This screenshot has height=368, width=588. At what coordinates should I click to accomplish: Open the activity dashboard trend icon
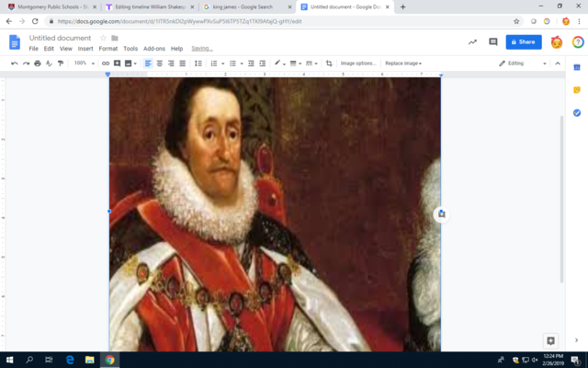[x=472, y=42]
